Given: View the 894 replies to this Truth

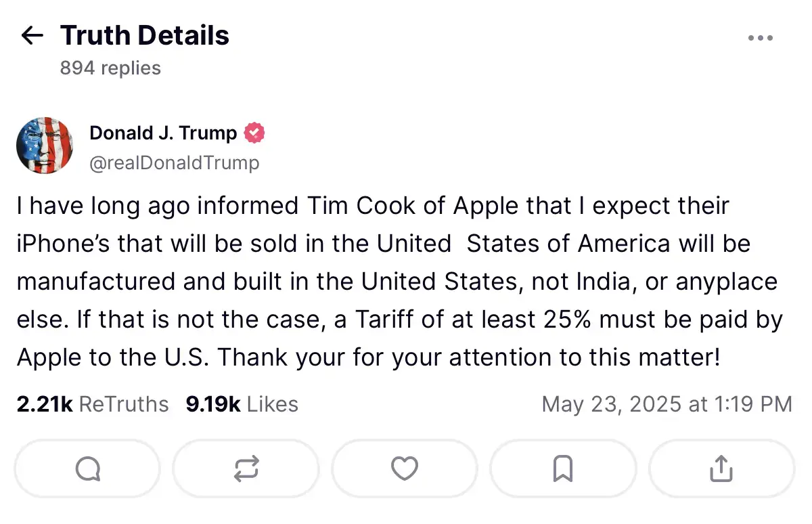Looking at the screenshot, I should 110,68.
